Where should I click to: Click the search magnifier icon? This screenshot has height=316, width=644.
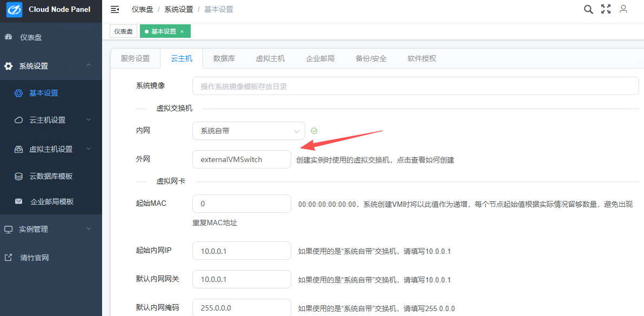588,9
